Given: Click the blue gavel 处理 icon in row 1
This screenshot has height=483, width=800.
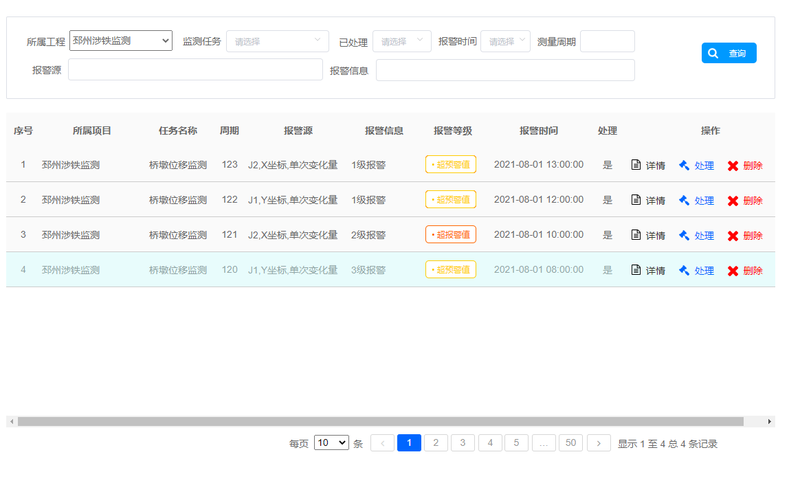Looking at the screenshot, I should [684, 165].
